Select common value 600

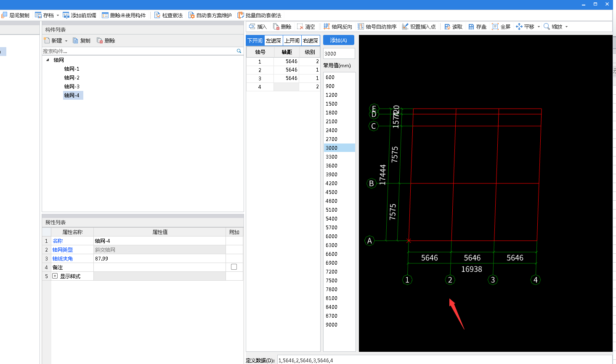339,77
